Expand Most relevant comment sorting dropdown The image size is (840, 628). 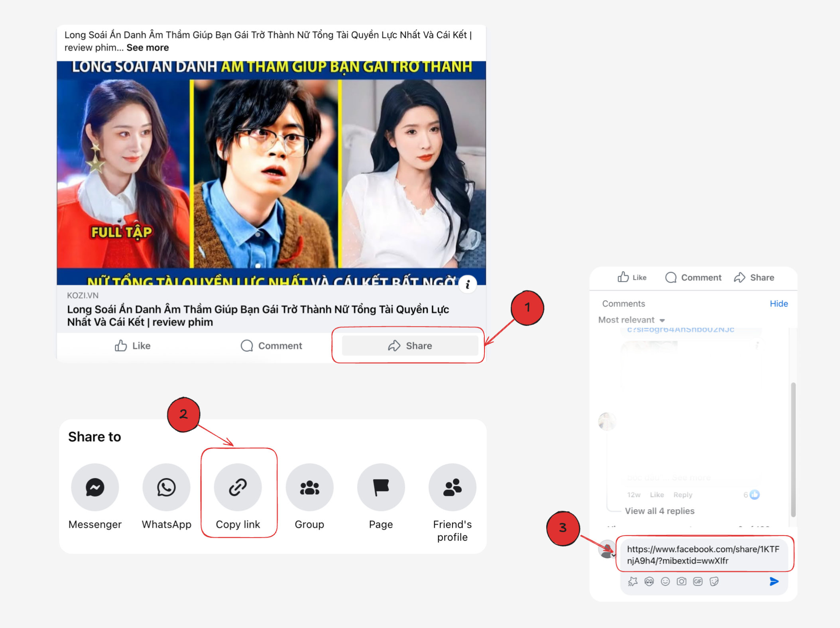click(x=631, y=320)
